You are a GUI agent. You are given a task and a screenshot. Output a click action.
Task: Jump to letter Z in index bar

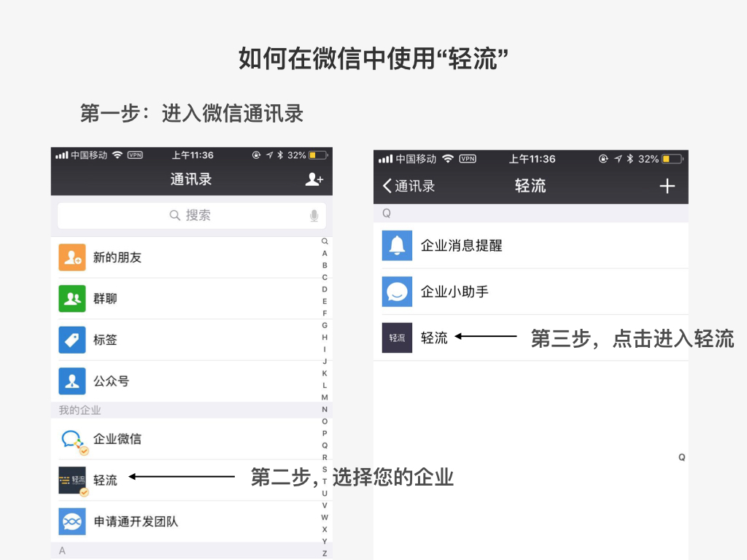325,553
